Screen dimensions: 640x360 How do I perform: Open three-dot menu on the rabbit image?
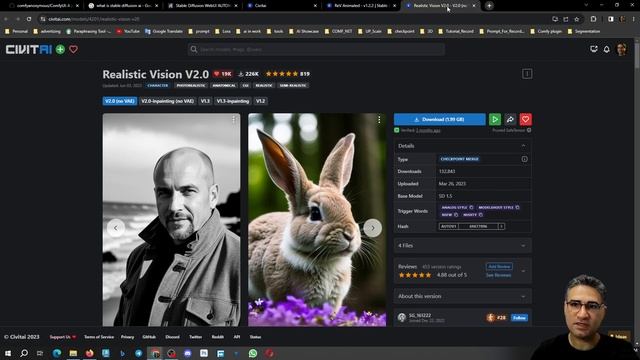click(379, 119)
